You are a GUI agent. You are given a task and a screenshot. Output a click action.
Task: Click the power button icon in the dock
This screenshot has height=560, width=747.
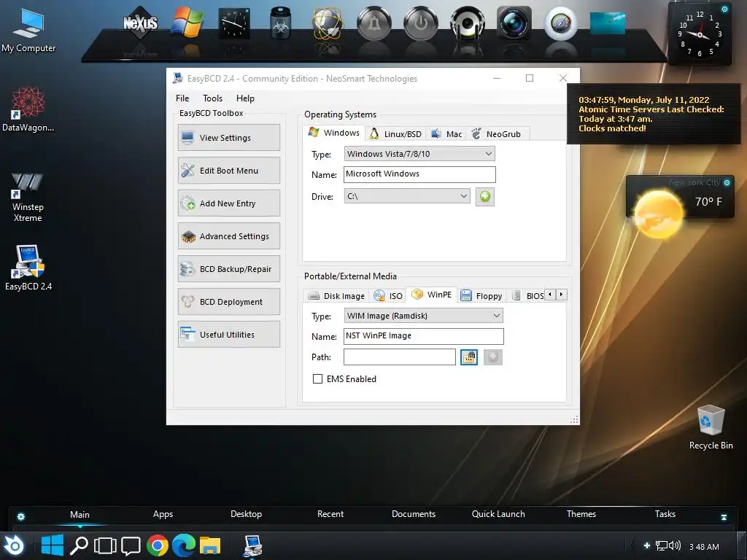click(421, 23)
